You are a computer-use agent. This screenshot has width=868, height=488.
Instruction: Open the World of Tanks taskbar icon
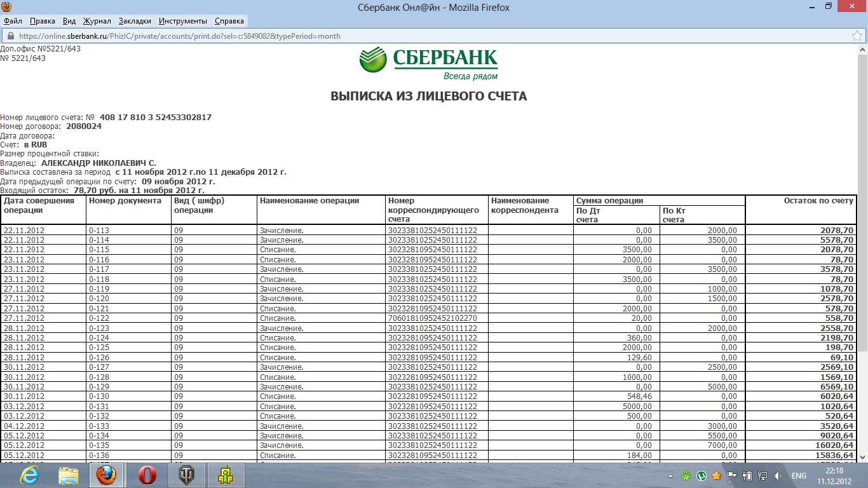click(187, 475)
